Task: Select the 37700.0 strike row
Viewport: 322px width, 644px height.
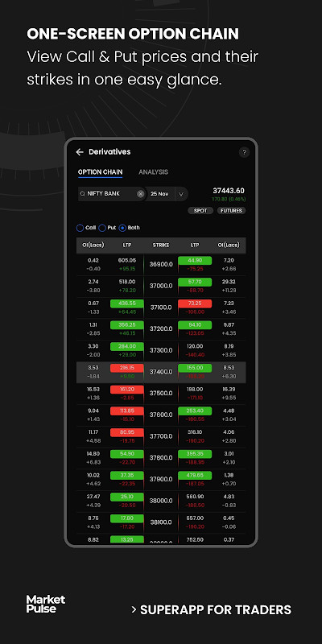Action: click(161, 436)
